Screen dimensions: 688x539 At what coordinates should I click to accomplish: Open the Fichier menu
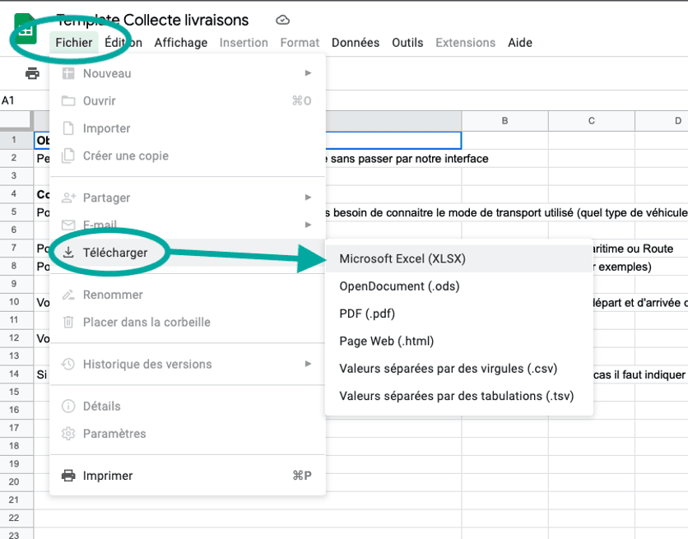tap(74, 43)
